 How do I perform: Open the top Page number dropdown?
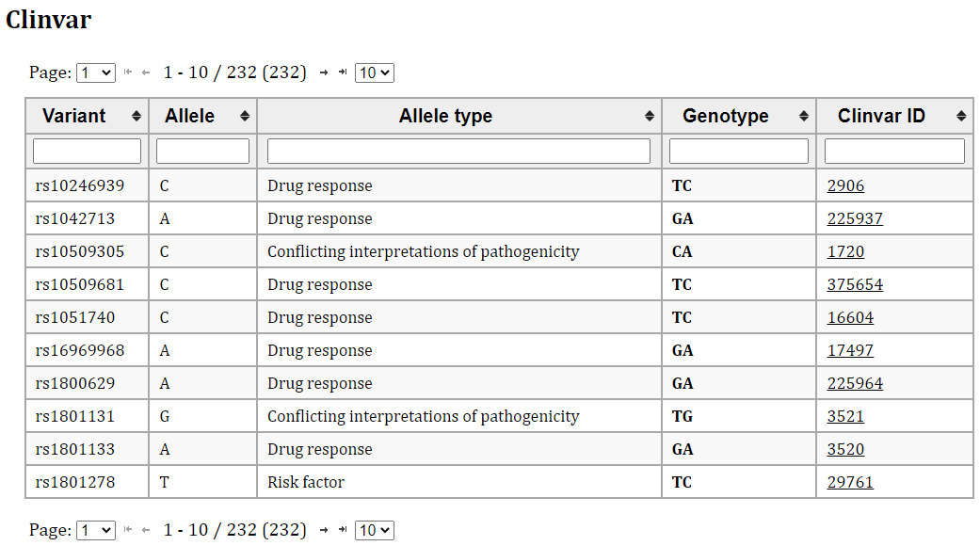[x=96, y=73]
